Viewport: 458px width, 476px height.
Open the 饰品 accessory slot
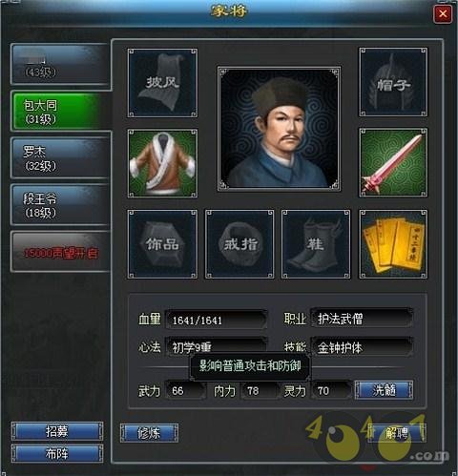click(x=162, y=244)
